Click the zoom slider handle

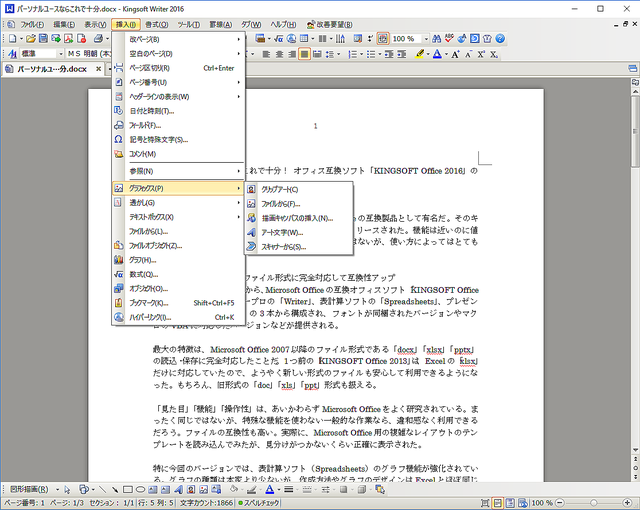pos(594,503)
